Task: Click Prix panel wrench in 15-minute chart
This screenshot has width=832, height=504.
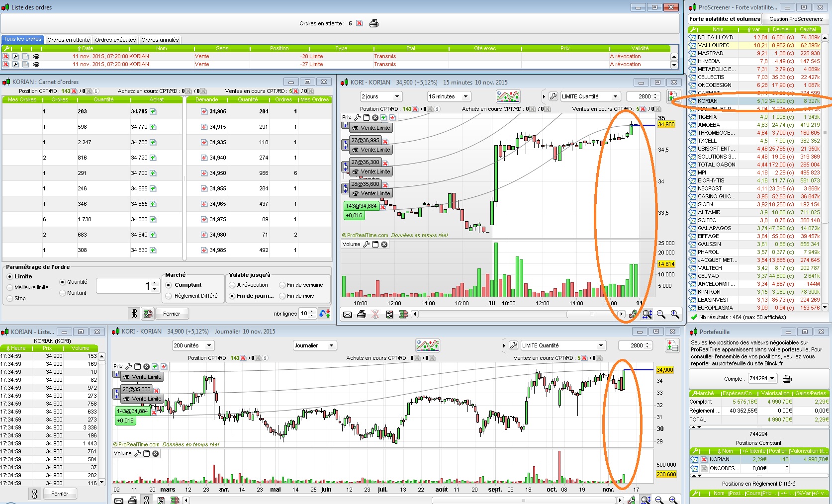Action: coord(357,118)
